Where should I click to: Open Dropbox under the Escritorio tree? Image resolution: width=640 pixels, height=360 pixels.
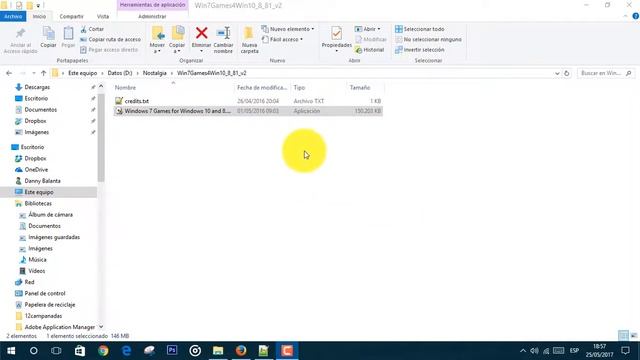35,158
